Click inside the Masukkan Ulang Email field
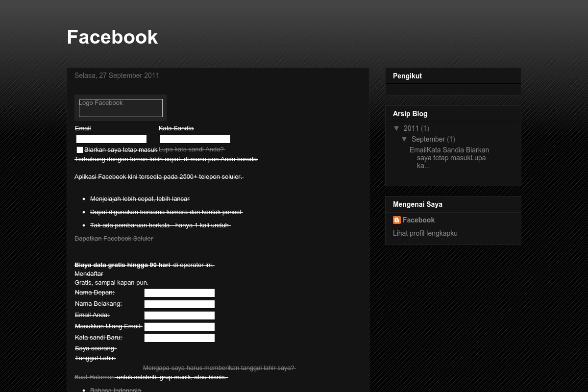 pyautogui.click(x=179, y=327)
